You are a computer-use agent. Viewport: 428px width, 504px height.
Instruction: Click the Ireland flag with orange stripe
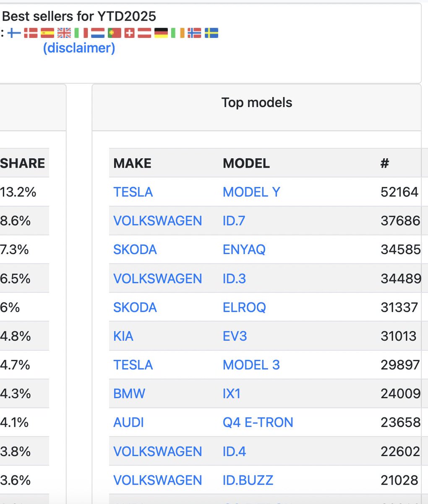[x=178, y=33]
